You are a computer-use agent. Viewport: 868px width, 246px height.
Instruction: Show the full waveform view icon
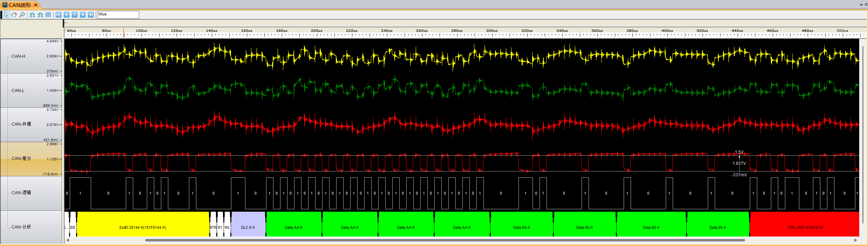point(48,15)
